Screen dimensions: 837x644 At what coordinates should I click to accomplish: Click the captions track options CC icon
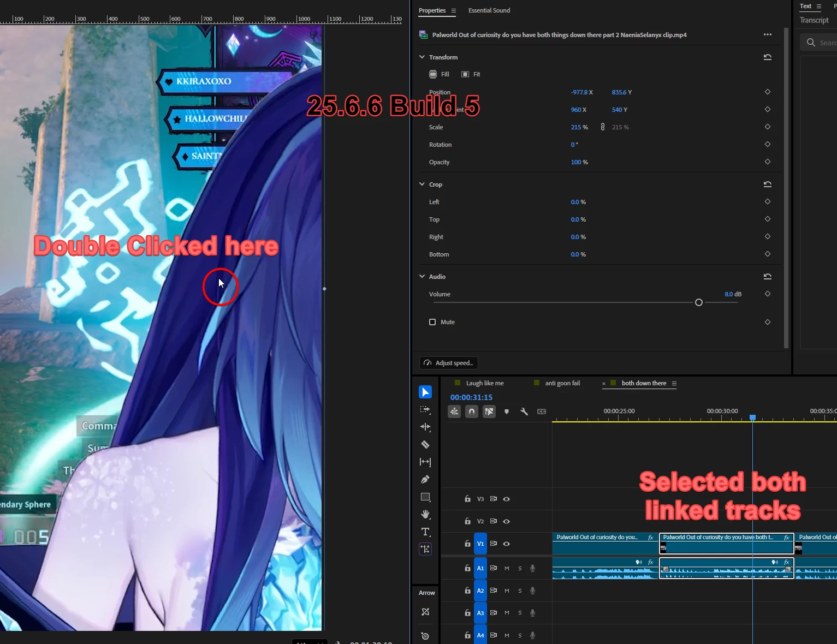coord(542,412)
